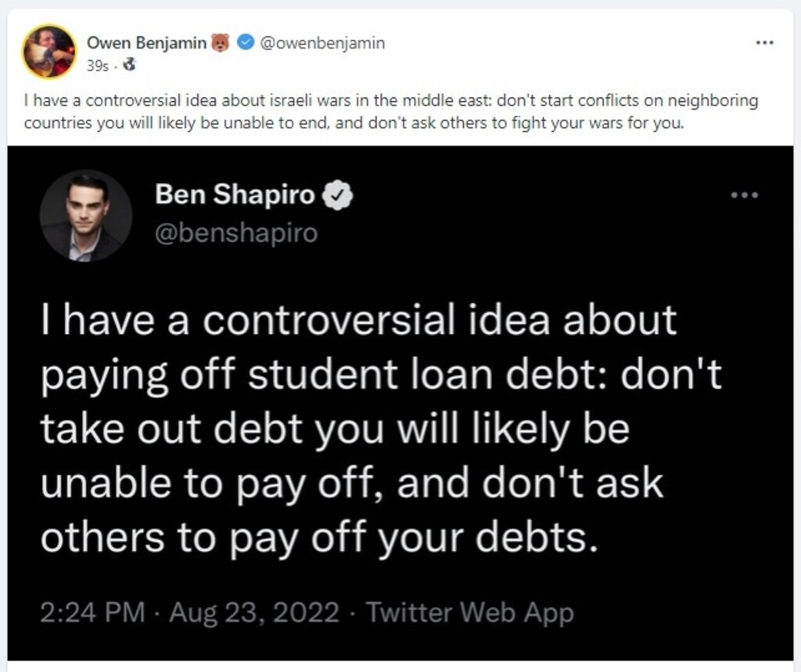Click the Ben Shapiro name in tweet
Image resolution: width=801 pixels, height=672 pixels.
tap(235, 195)
